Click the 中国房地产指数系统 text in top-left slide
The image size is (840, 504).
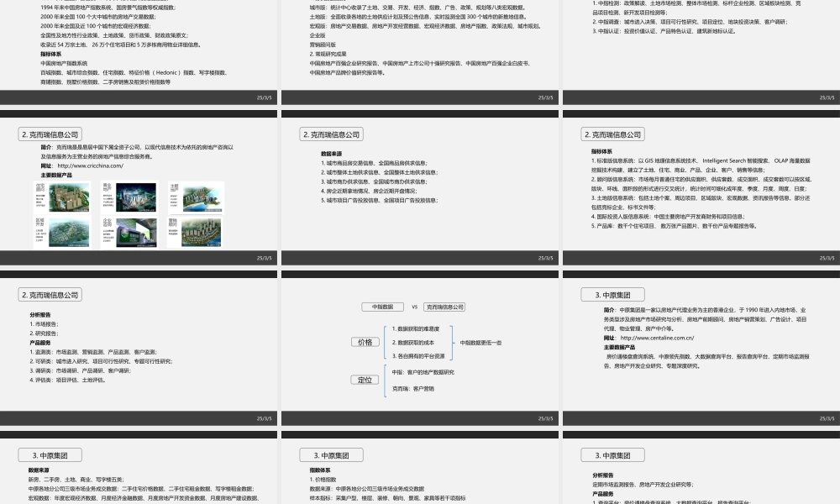tap(64, 63)
